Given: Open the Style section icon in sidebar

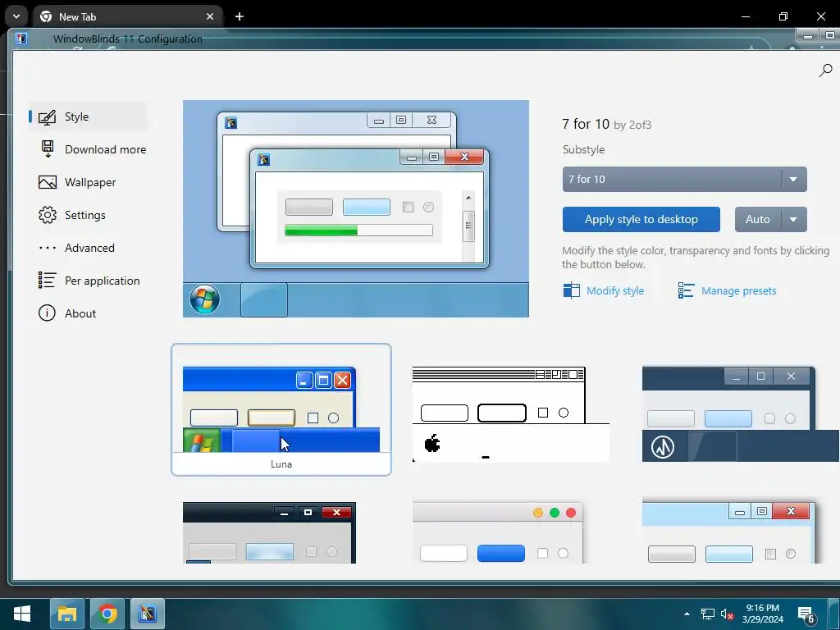Looking at the screenshot, I should (x=47, y=116).
